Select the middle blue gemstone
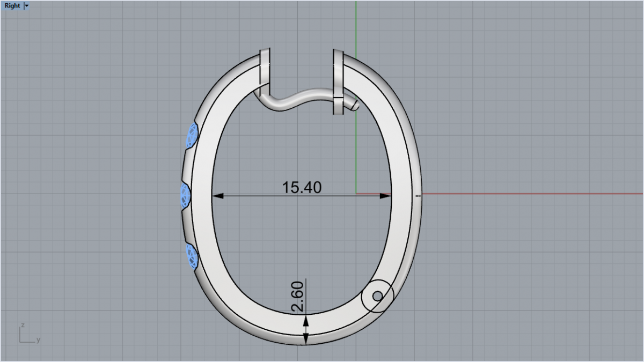This screenshot has width=644, height=362. pyautogui.click(x=186, y=195)
